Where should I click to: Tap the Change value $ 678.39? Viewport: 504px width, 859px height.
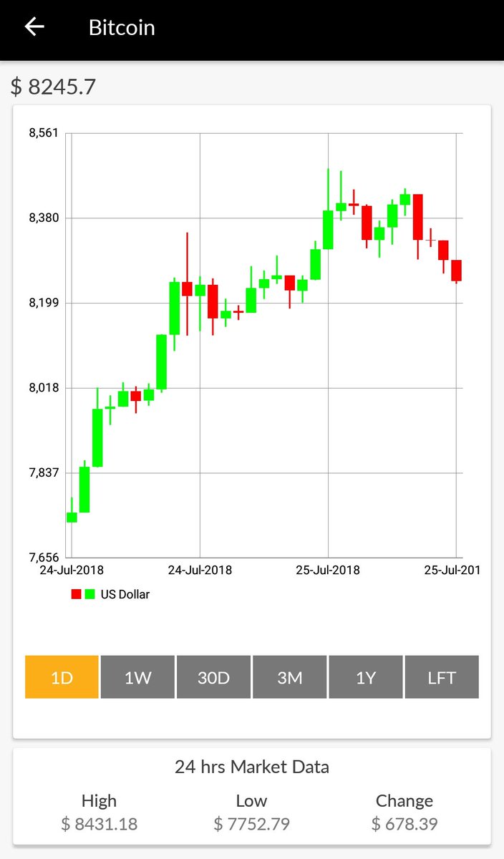(404, 824)
